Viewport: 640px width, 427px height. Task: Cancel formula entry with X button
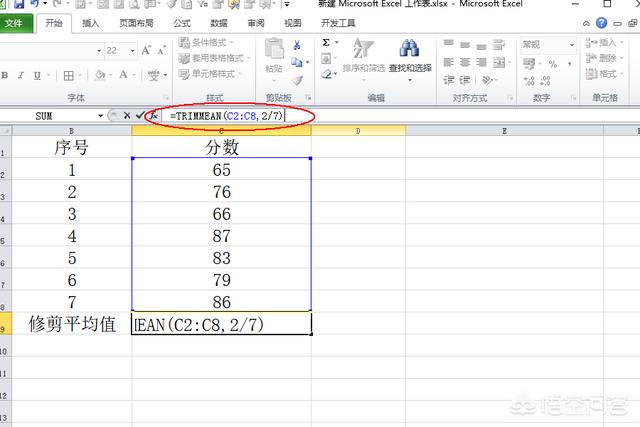pos(127,116)
